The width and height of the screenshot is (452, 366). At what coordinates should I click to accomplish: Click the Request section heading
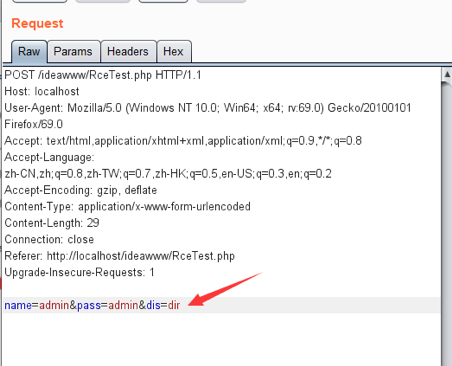point(37,23)
